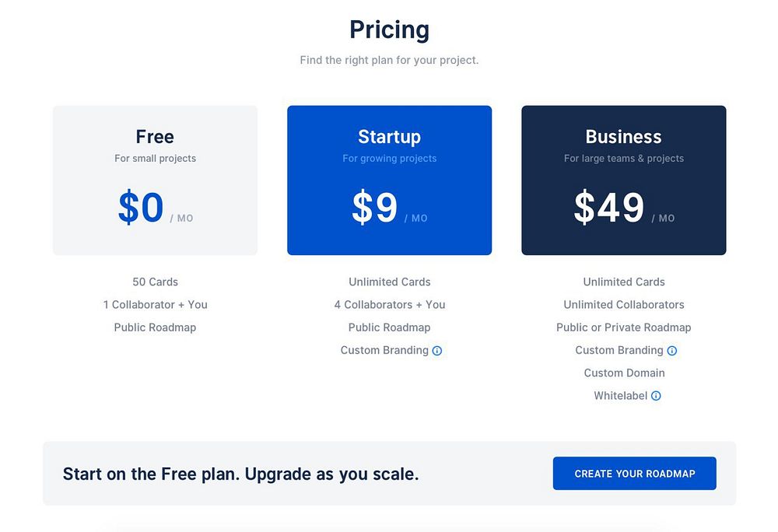Image resolution: width=778 pixels, height=532 pixels.
Task: Click Unlimited Collaborators in Business plan
Action: pos(623,304)
